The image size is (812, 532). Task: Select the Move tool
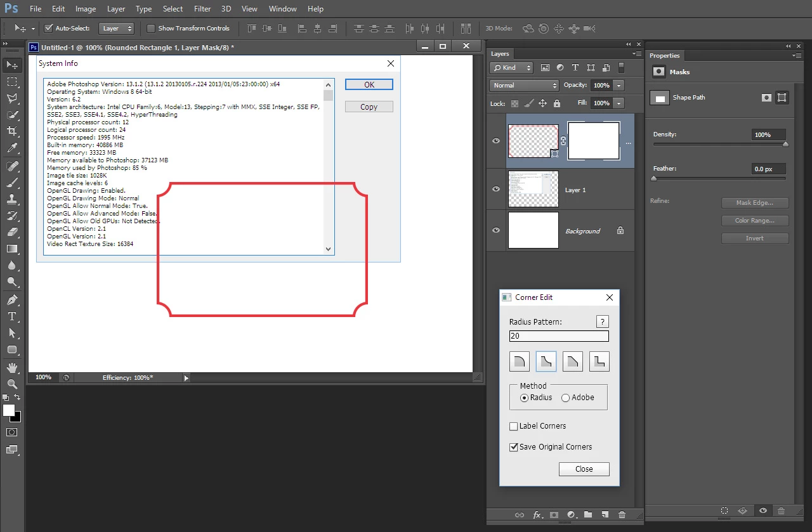(12, 65)
